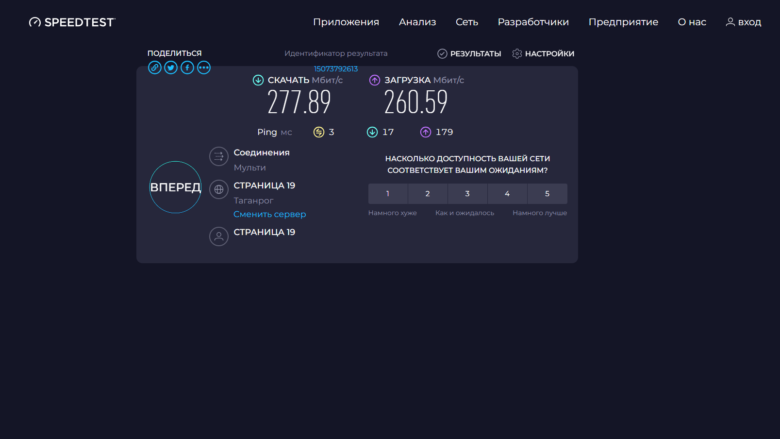Click the idle ping yellow icon
The image size is (780, 439).
coord(318,132)
